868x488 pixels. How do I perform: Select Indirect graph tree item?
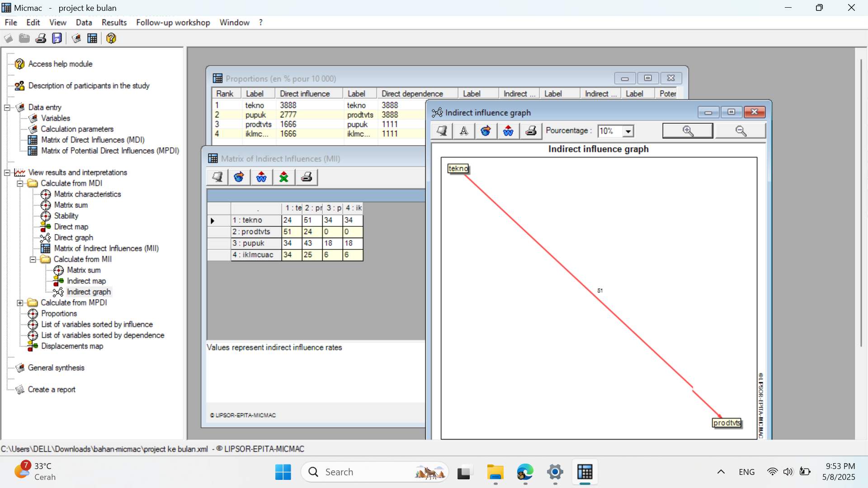[x=89, y=292]
